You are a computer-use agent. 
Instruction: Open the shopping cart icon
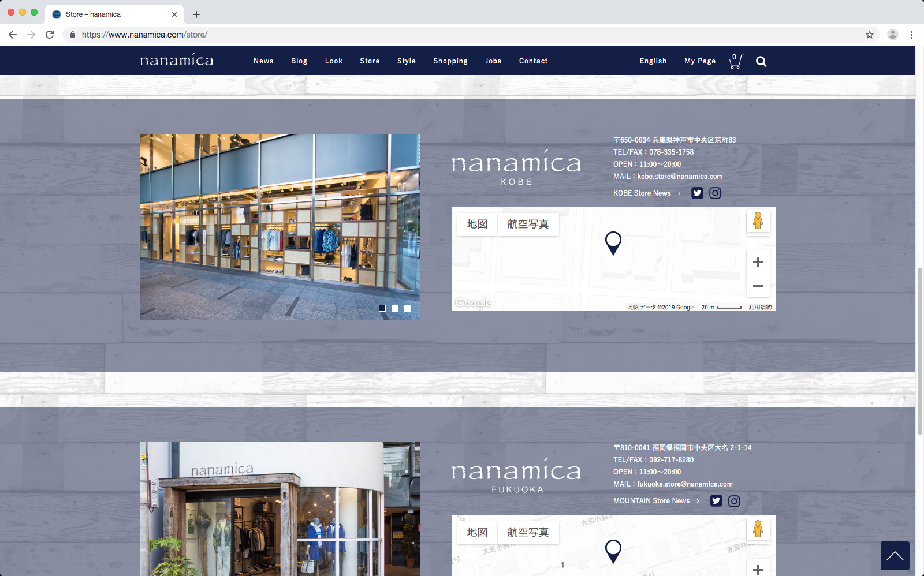(736, 61)
